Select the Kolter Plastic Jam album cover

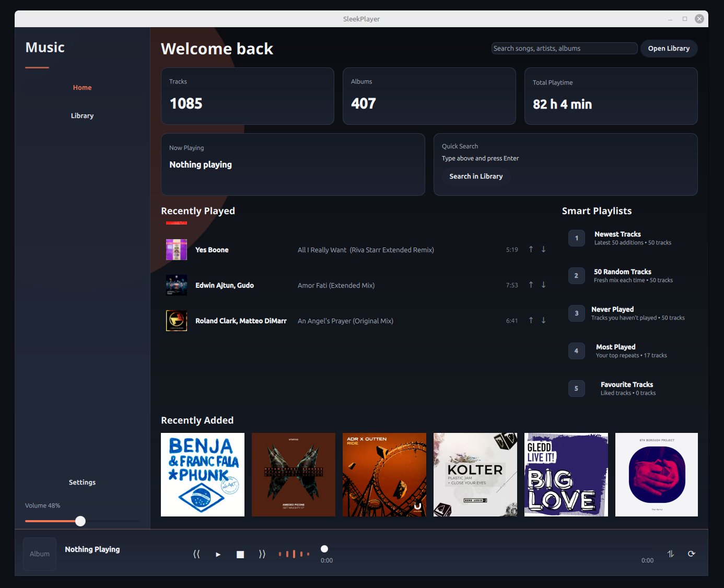pos(475,475)
